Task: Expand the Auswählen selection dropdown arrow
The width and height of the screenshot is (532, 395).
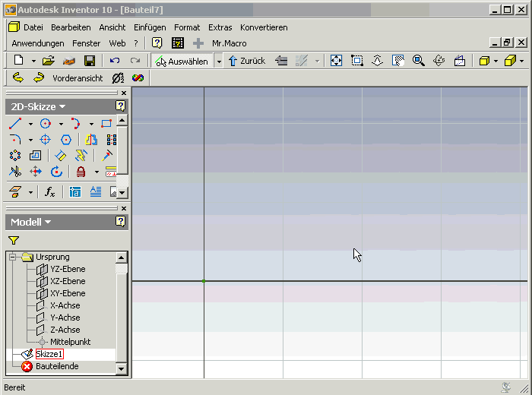Action: [x=219, y=61]
